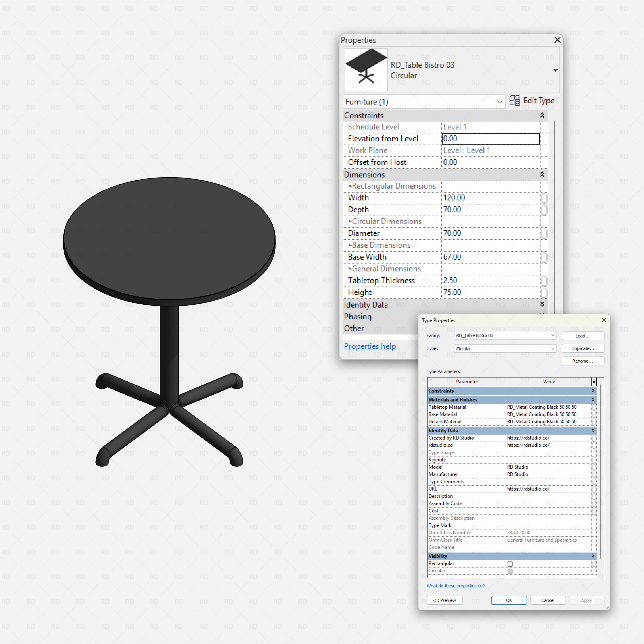The height and width of the screenshot is (644, 644).
Task: Click the Tabletop Thickness value 2.50
Action: pos(491,281)
